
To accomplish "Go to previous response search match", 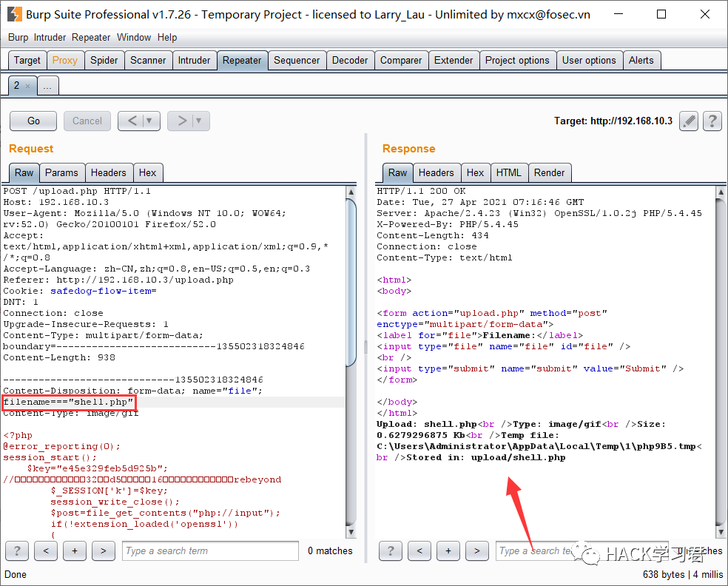I will pyautogui.click(x=419, y=550).
